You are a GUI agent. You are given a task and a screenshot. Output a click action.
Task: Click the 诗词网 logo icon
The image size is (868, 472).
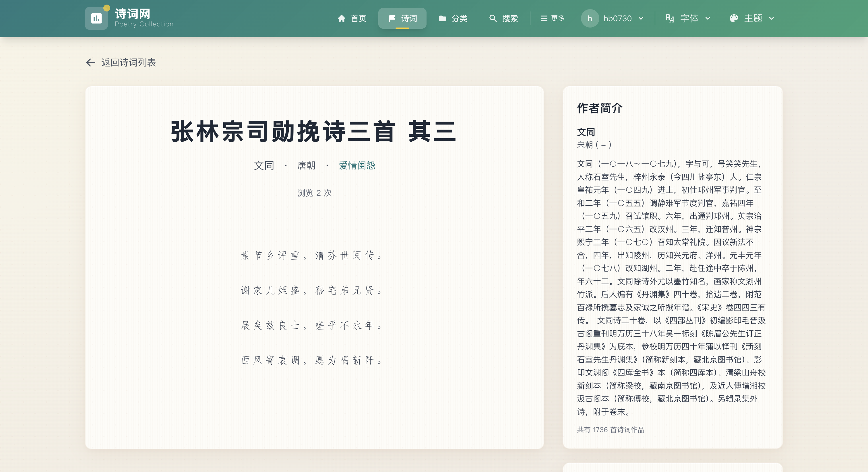point(96,18)
